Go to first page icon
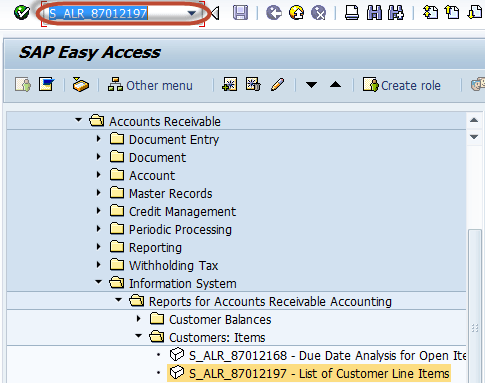Screen dimensions: 485x383 point(430,13)
